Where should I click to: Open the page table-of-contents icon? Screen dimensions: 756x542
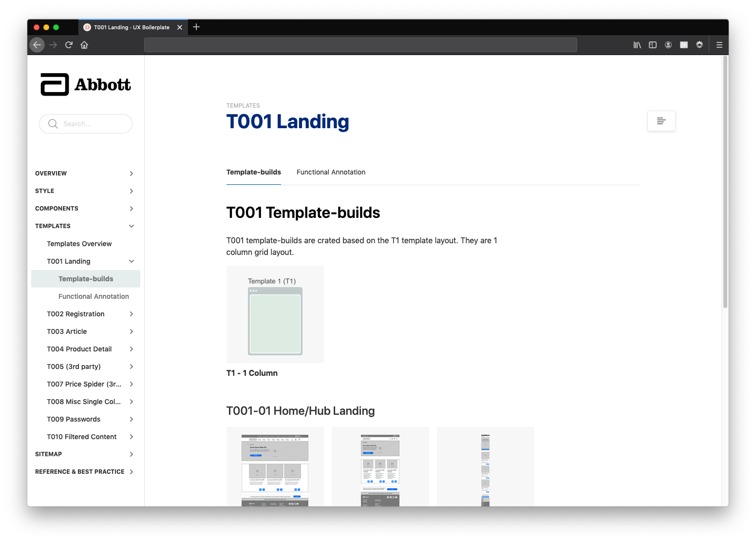661,120
